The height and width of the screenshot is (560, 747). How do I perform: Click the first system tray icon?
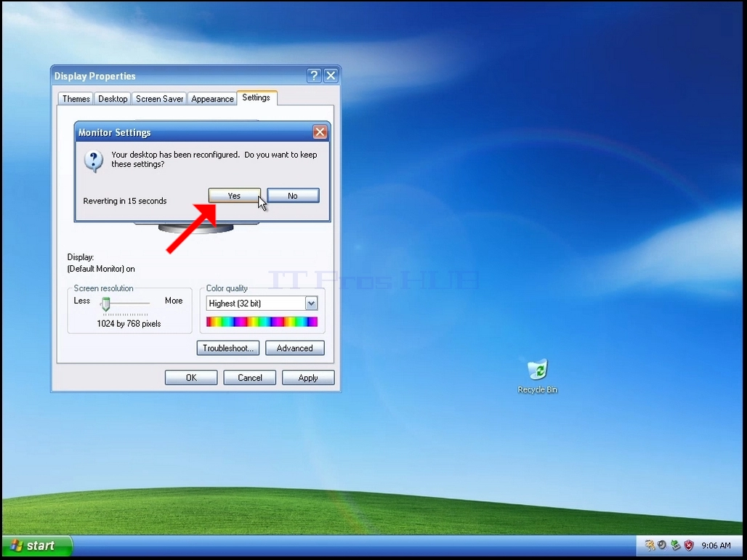point(650,545)
